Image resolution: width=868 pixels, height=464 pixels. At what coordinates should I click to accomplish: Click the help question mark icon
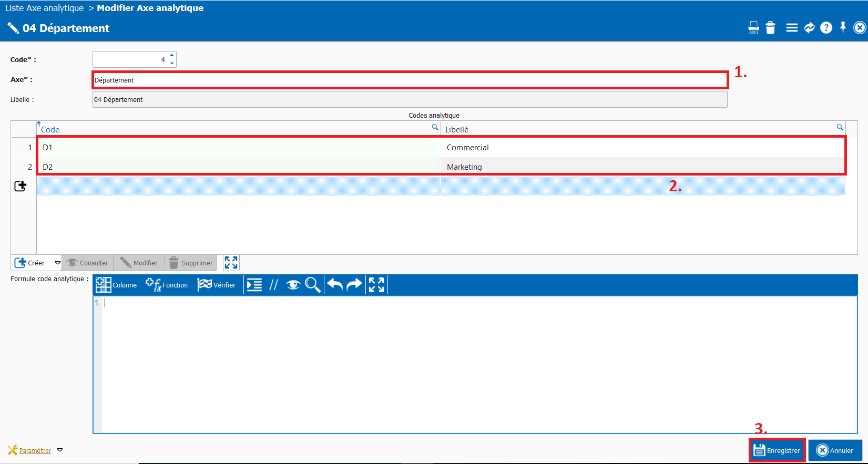(x=826, y=28)
